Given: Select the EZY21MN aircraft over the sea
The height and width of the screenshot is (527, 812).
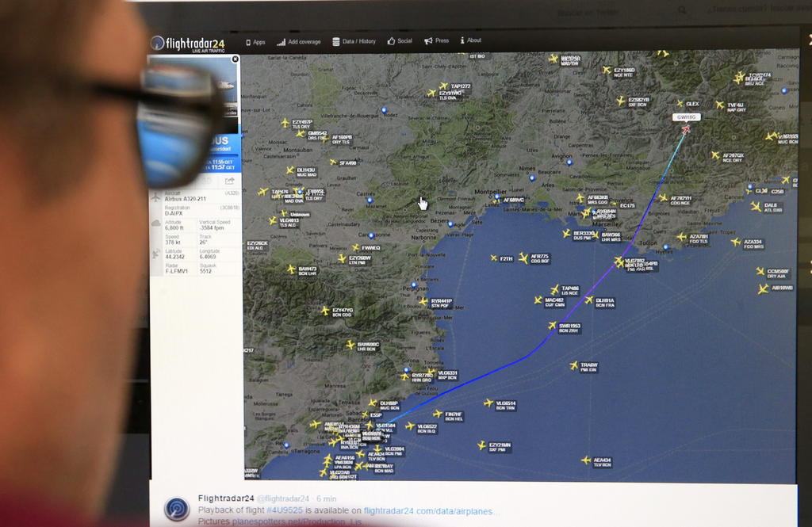Looking at the screenshot, I should pyautogui.click(x=481, y=445).
